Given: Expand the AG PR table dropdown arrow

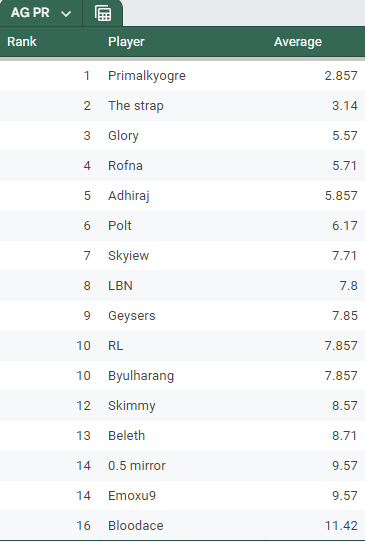Looking at the screenshot, I should 66,14.
